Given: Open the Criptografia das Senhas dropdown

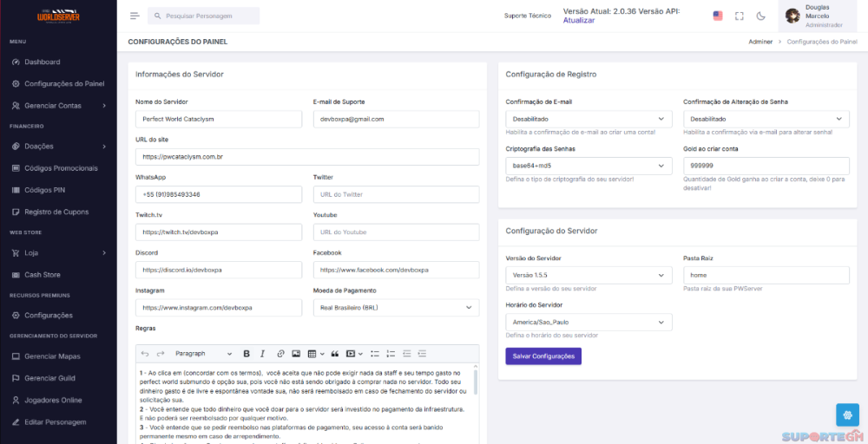Looking at the screenshot, I should 589,166.
